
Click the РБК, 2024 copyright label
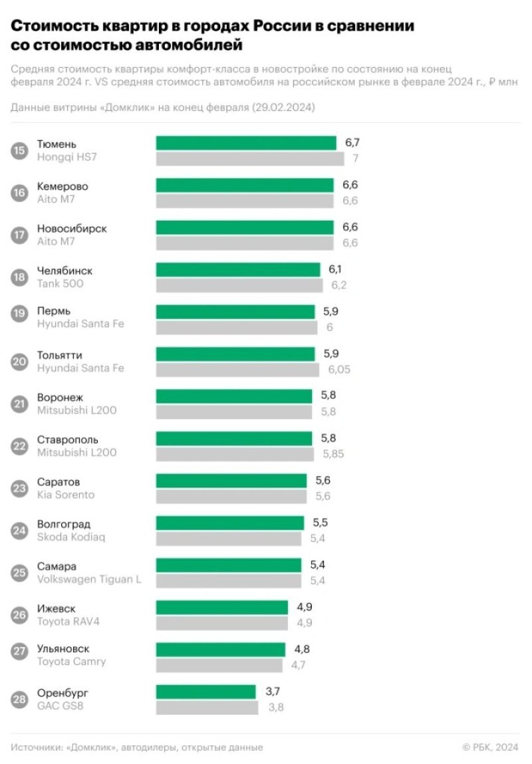tap(491, 747)
